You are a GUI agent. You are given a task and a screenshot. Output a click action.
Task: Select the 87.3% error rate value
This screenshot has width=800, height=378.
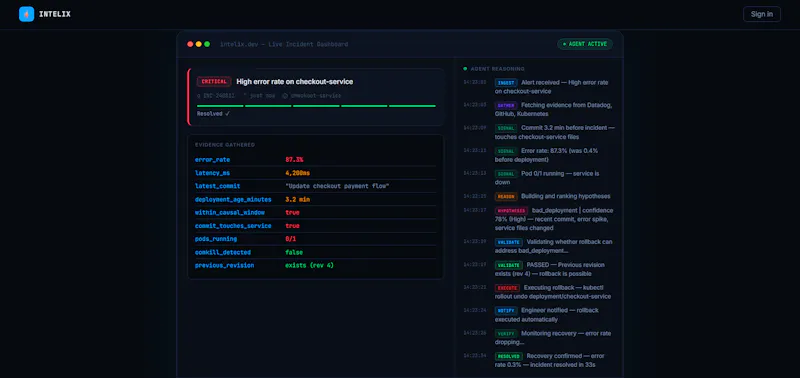[294, 160]
